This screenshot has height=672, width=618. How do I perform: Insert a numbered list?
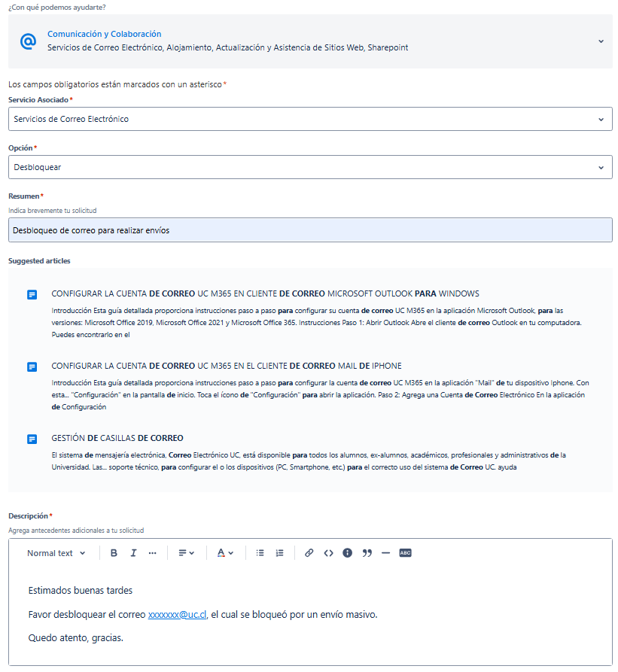click(279, 553)
